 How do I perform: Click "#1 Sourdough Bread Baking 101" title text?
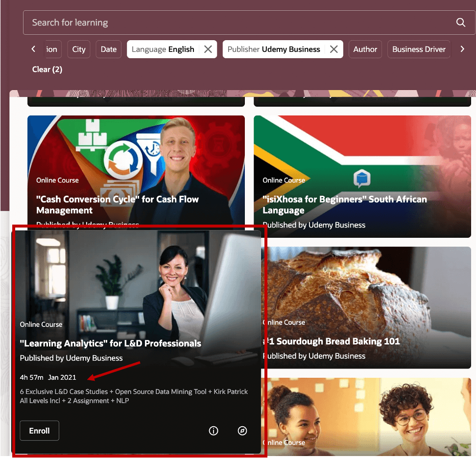pyautogui.click(x=332, y=342)
